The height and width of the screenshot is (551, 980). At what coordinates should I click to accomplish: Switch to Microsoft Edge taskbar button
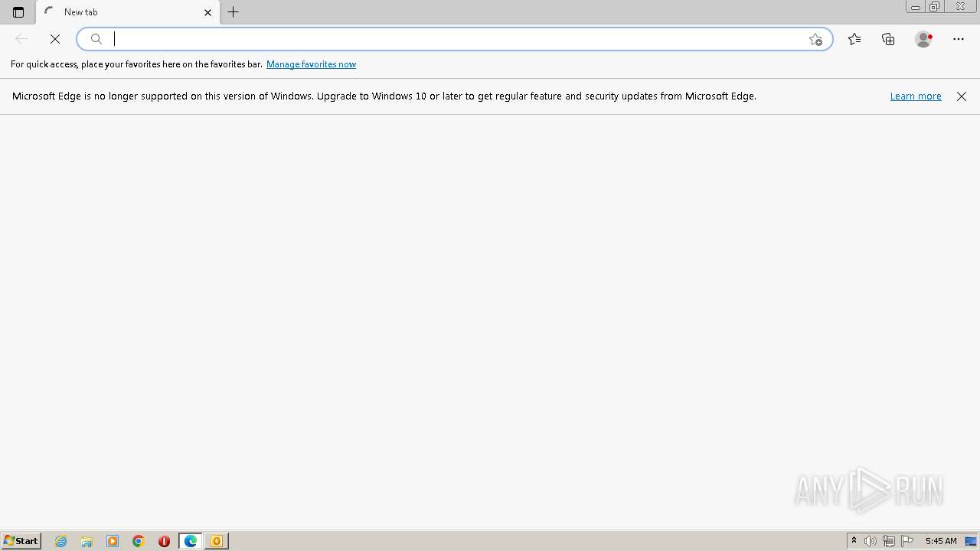click(191, 541)
